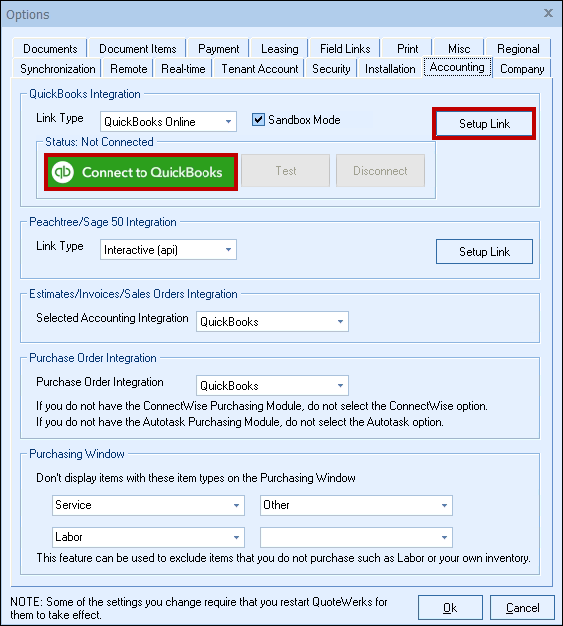Screen dimensions: 563x626
Task: Click the Ok button
Action: click(450, 608)
